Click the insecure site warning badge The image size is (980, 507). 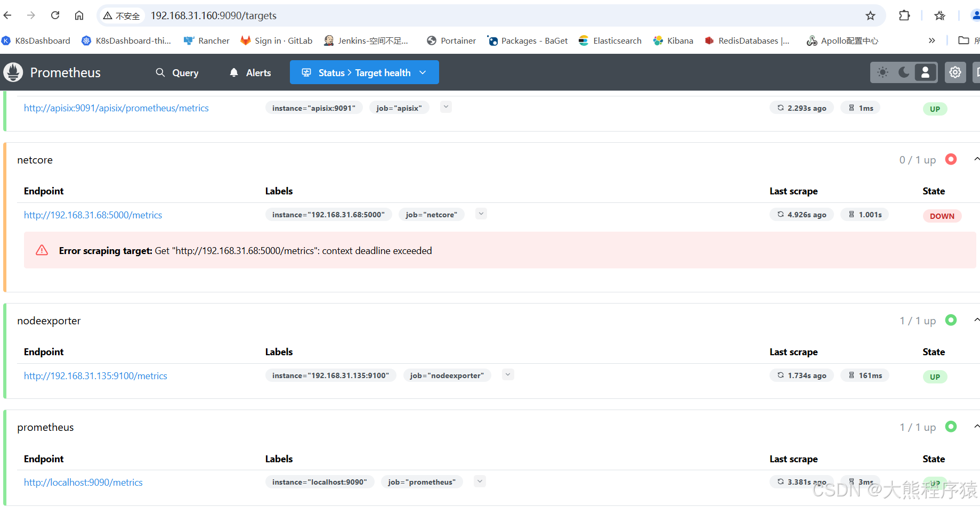coord(122,16)
